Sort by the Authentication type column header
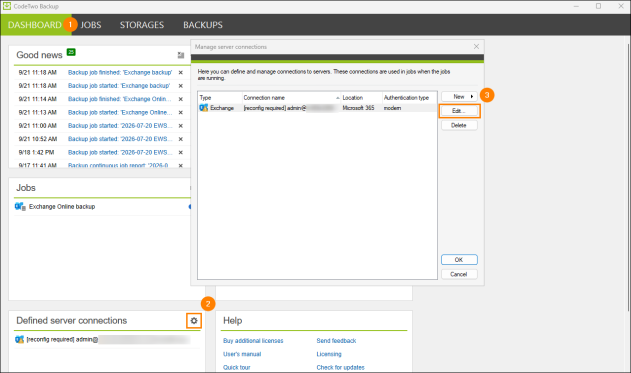The height and width of the screenshot is (373, 631). (409, 98)
